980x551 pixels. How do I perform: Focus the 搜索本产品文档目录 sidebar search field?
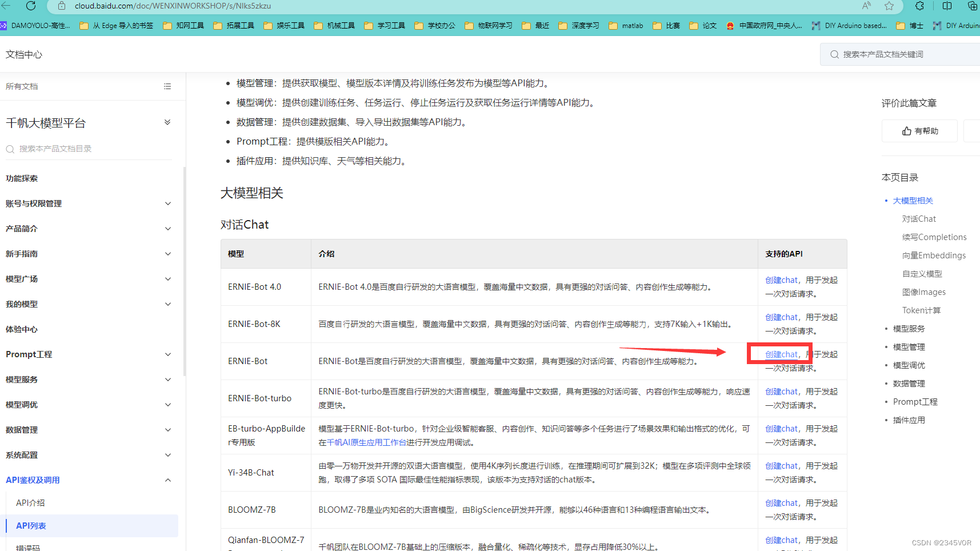(x=89, y=149)
